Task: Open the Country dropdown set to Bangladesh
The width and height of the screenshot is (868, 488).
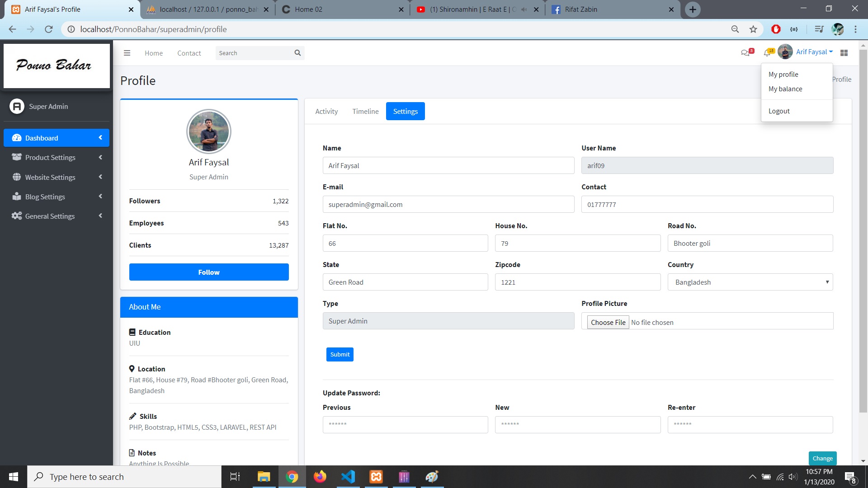Action: click(750, 282)
